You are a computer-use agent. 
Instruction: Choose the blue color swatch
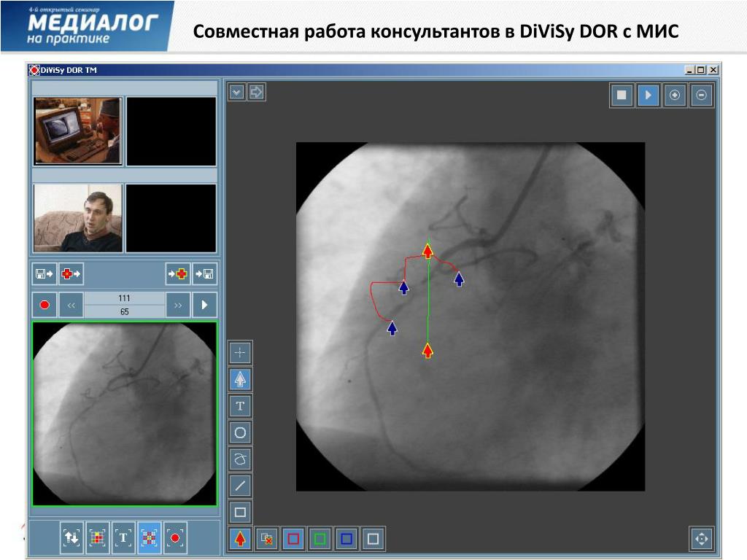[347, 539]
